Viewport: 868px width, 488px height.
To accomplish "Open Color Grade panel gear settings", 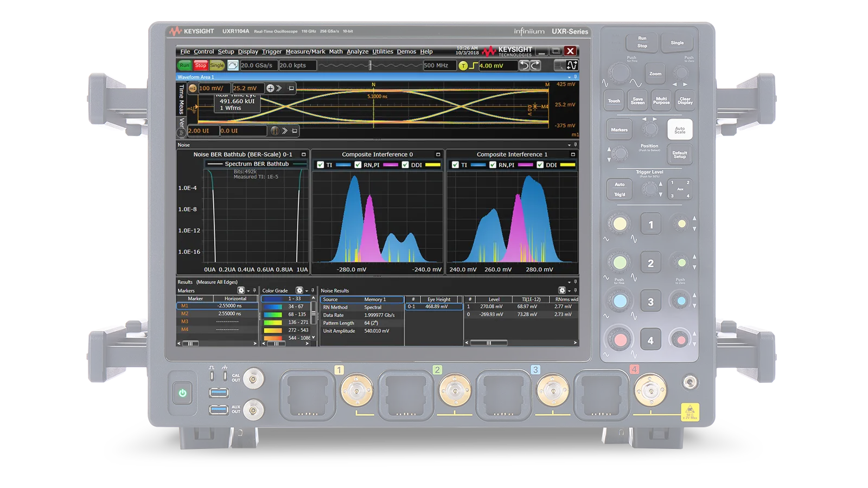I will tap(299, 291).
